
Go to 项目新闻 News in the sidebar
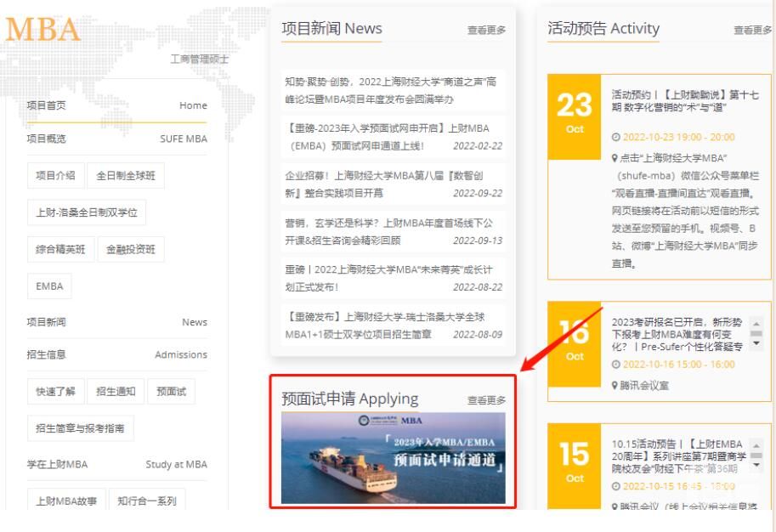[x=116, y=322]
